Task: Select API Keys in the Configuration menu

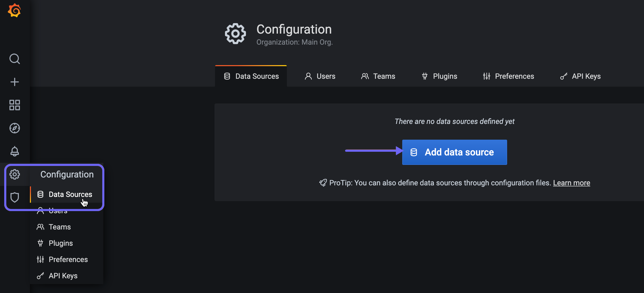Action: (63, 275)
